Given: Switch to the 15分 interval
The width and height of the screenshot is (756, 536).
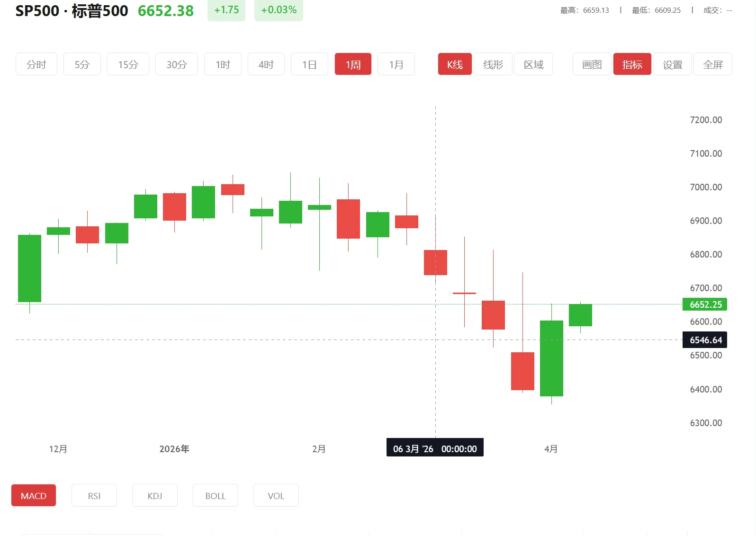Looking at the screenshot, I should pos(128,64).
